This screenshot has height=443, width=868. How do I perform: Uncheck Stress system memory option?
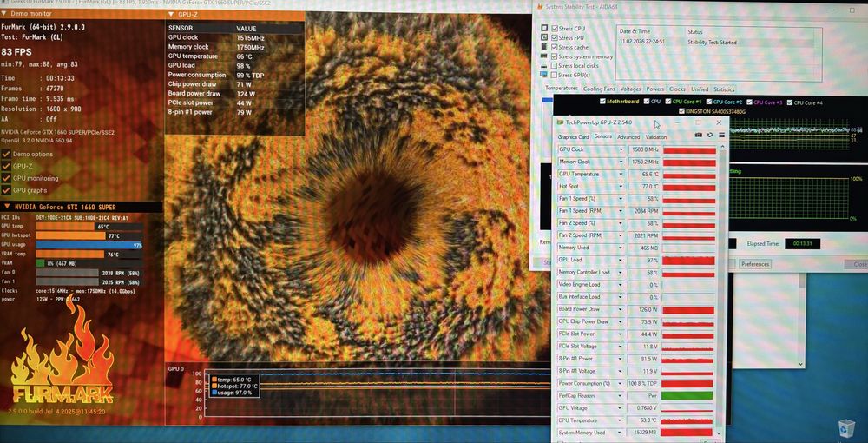pyautogui.click(x=554, y=56)
